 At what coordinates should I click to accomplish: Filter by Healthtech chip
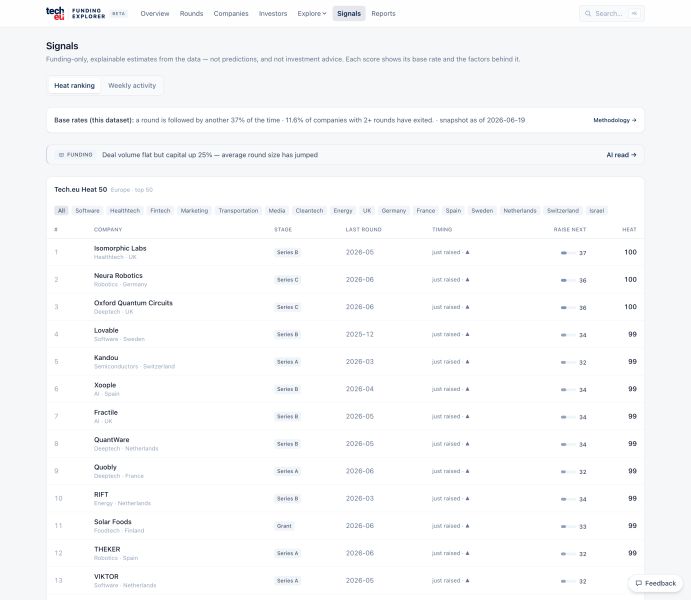point(125,211)
